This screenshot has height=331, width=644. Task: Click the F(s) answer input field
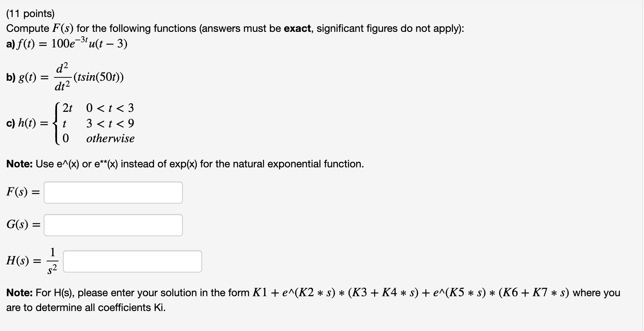pyautogui.click(x=113, y=193)
